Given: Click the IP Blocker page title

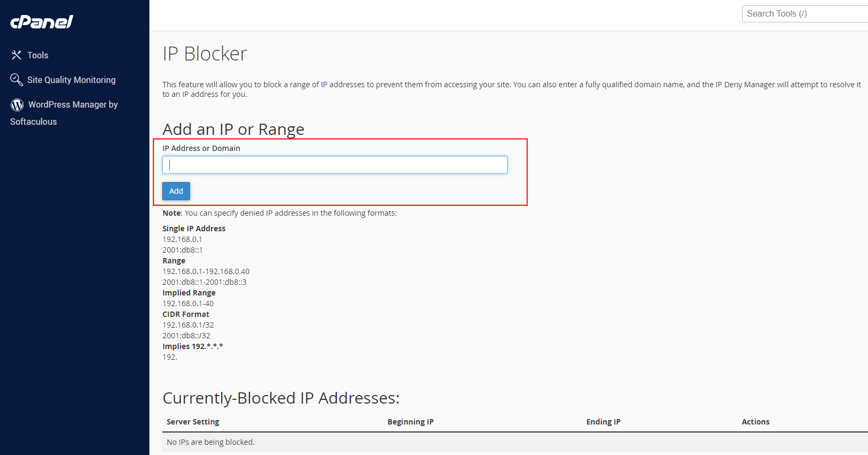Looking at the screenshot, I should pos(205,54).
